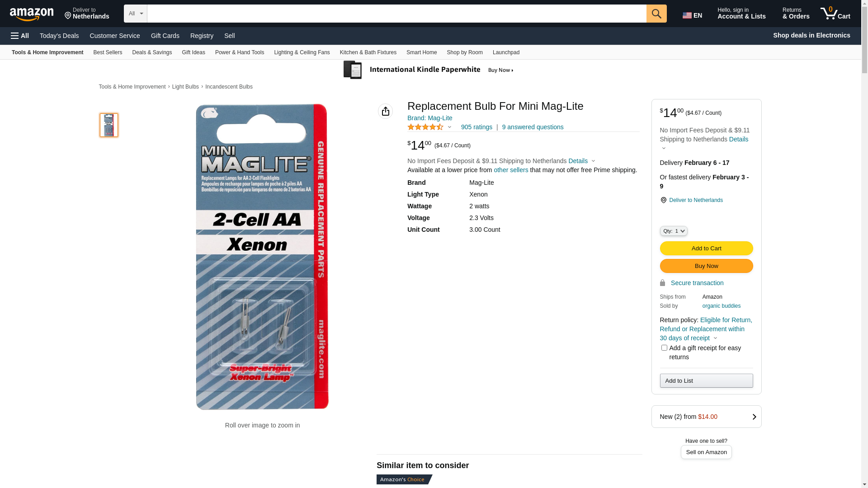Open the search category All dropdown
This screenshot has height=488, width=868.
136,14
